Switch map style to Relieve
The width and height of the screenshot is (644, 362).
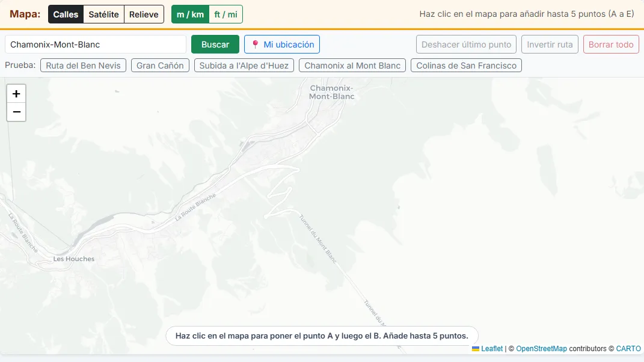pos(144,14)
